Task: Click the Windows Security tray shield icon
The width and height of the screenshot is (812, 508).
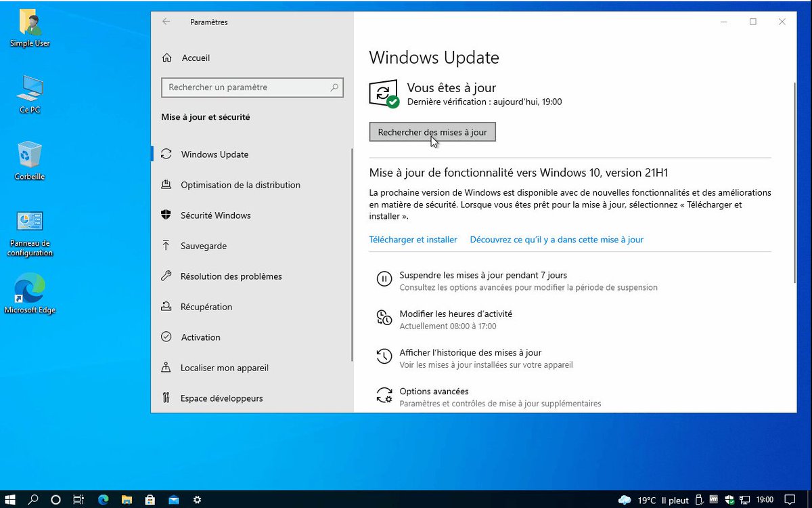Action: 729,500
